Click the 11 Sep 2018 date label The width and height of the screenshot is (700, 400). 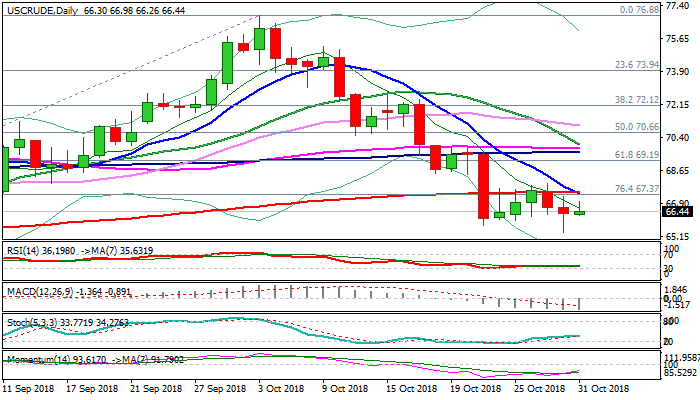click(x=29, y=388)
